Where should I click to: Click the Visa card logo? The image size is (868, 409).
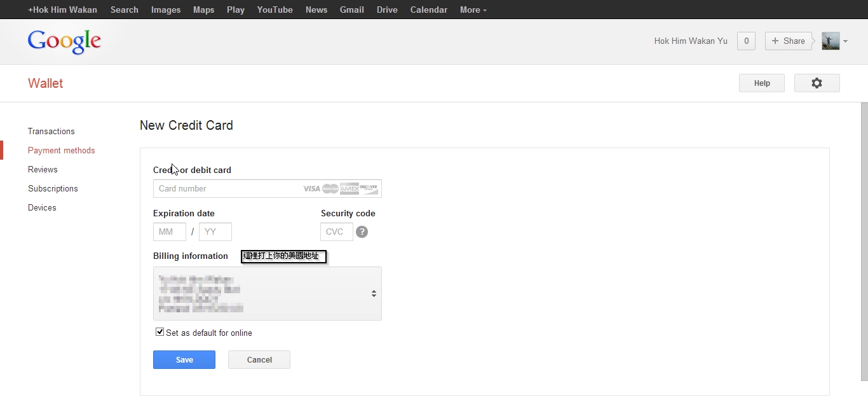pyautogui.click(x=311, y=188)
